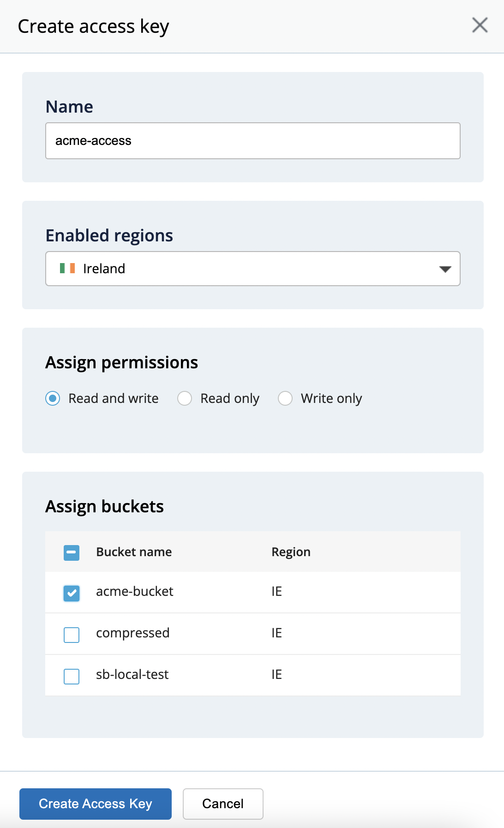Choose the Read only permission
The height and width of the screenshot is (828, 504).
[x=185, y=398]
